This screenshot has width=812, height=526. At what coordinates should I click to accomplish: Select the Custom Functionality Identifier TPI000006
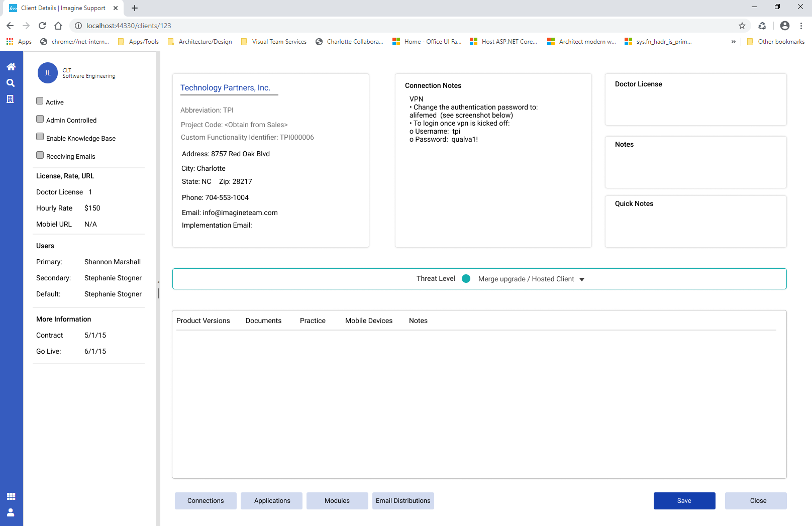[x=247, y=137]
